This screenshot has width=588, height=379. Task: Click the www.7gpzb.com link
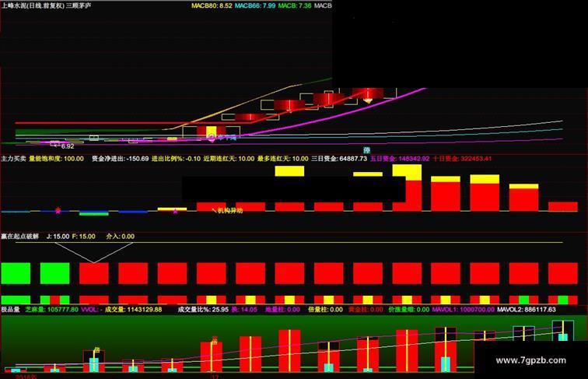coord(530,360)
